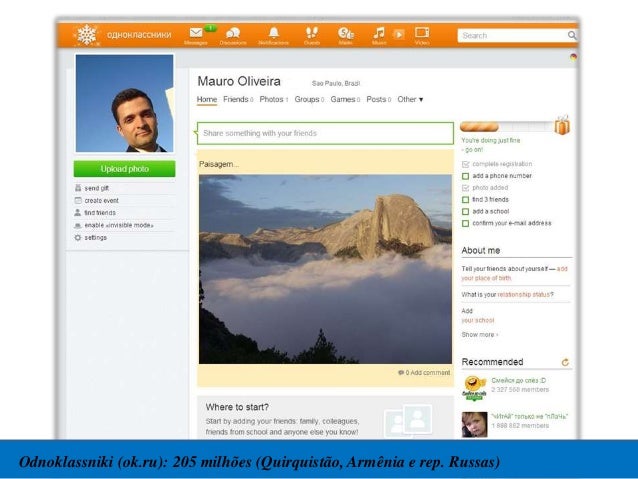Enable invisible mode link
This screenshot has width=638, height=479.
[119, 225]
